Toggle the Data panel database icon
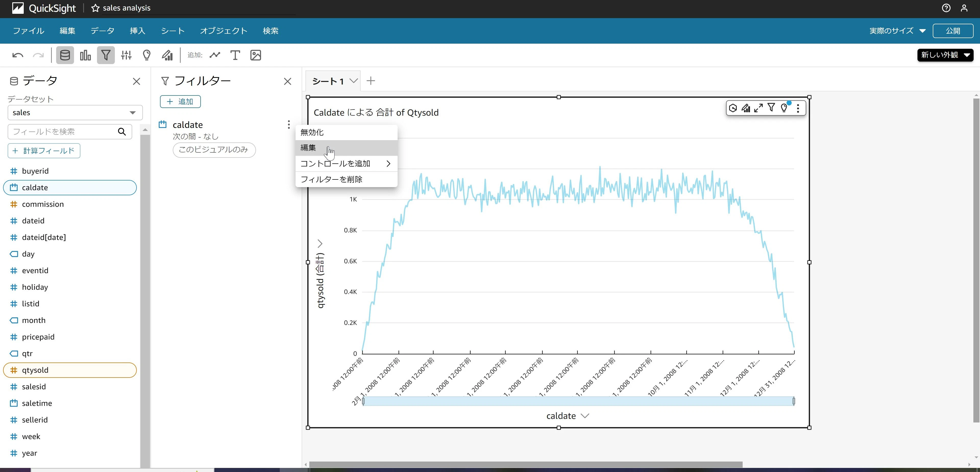980x472 pixels. point(65,55)
